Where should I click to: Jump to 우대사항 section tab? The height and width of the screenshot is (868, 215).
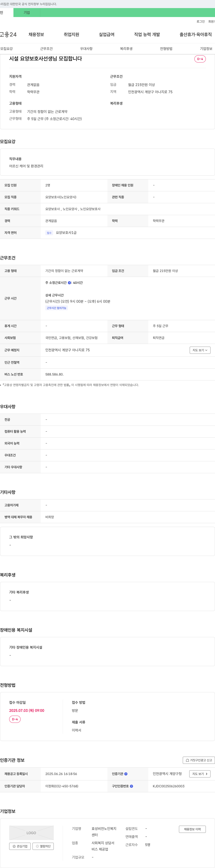[x=86, y=49]
